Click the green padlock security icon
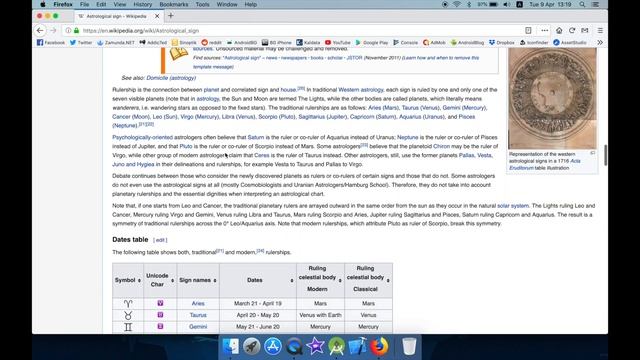This screenshot has width=640, height=360. 76,31
